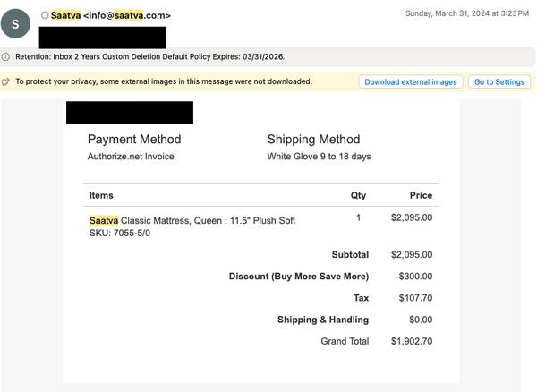The width and height of the screenshot is (537, 392).
Task: Click the SKU 7055-5/0 line
Action: 120,234
